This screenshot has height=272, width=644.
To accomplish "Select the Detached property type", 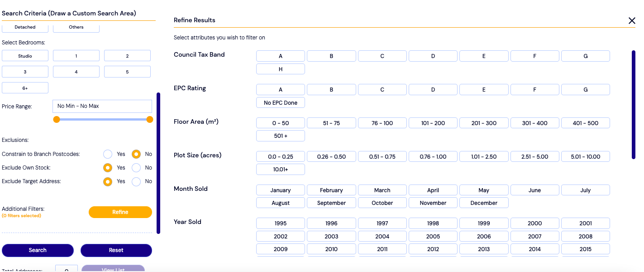I will point(25,27).
